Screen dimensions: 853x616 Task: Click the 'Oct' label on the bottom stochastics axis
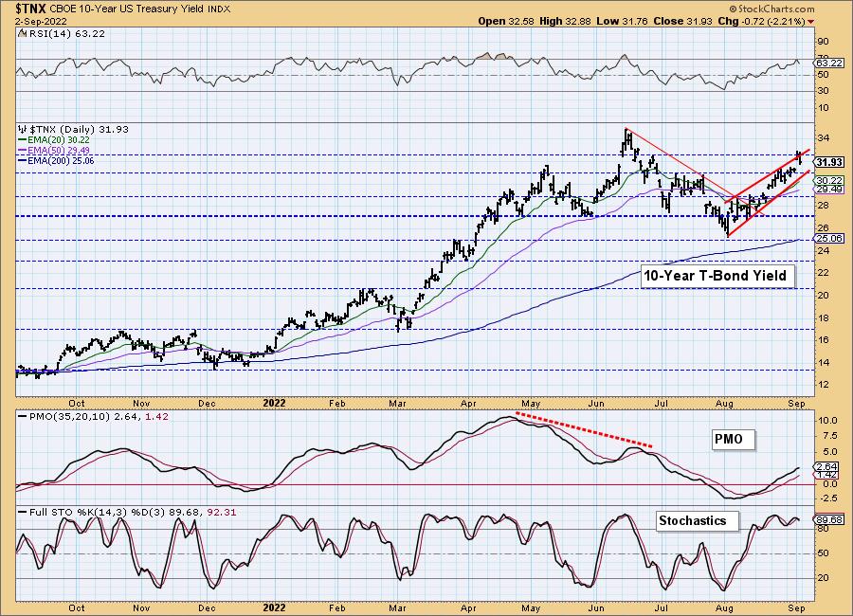pyautogui.click(x=77, y=607)
